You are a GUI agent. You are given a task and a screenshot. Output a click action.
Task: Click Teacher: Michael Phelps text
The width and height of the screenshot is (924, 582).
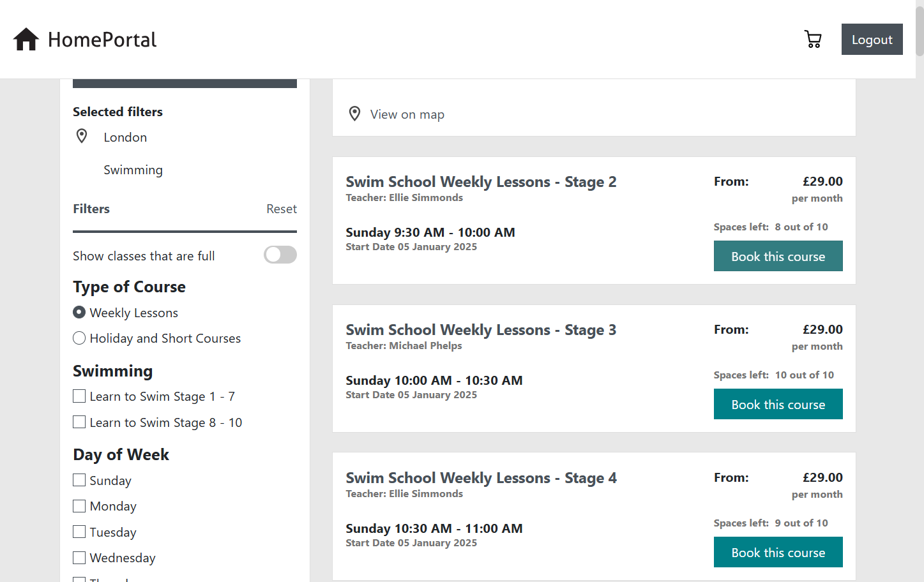pyautogui.click(x=404, y=346)
